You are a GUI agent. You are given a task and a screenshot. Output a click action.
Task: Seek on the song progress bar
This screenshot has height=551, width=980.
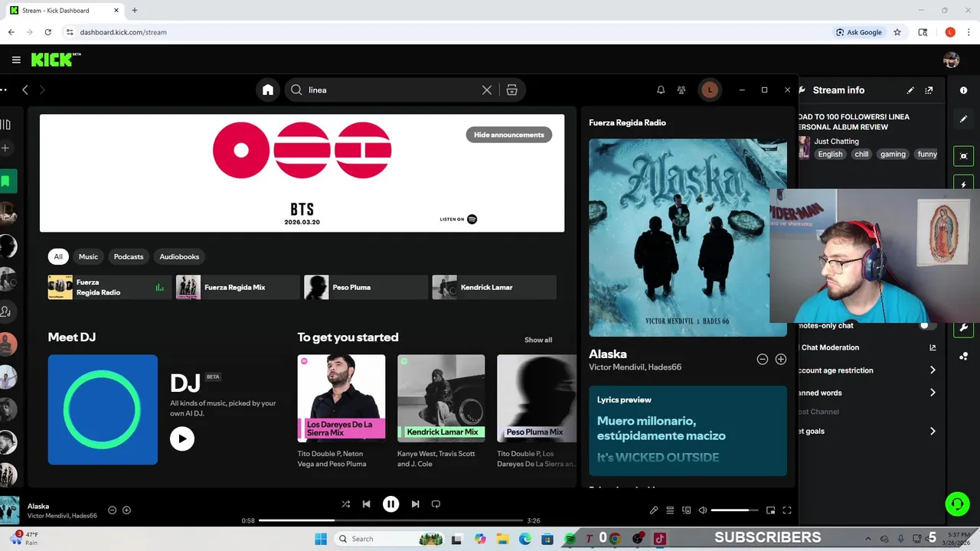click(390, 520)
